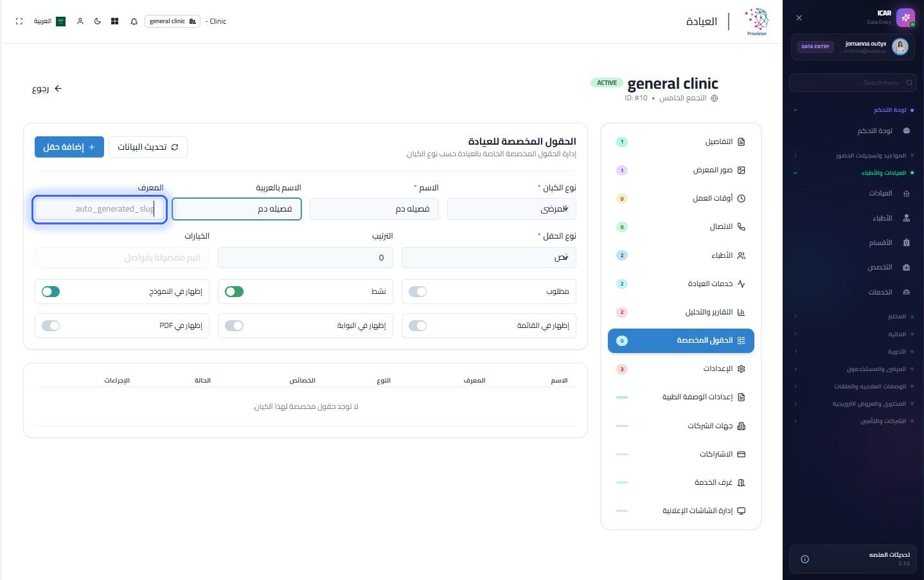Focus the Search menu field

(853, 82)
